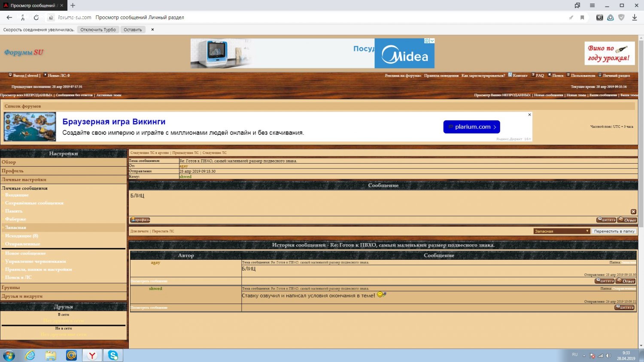Viewport: 644px width, 362px height.
Task: Click the browser reload page icon
Action: coord(36,18)
